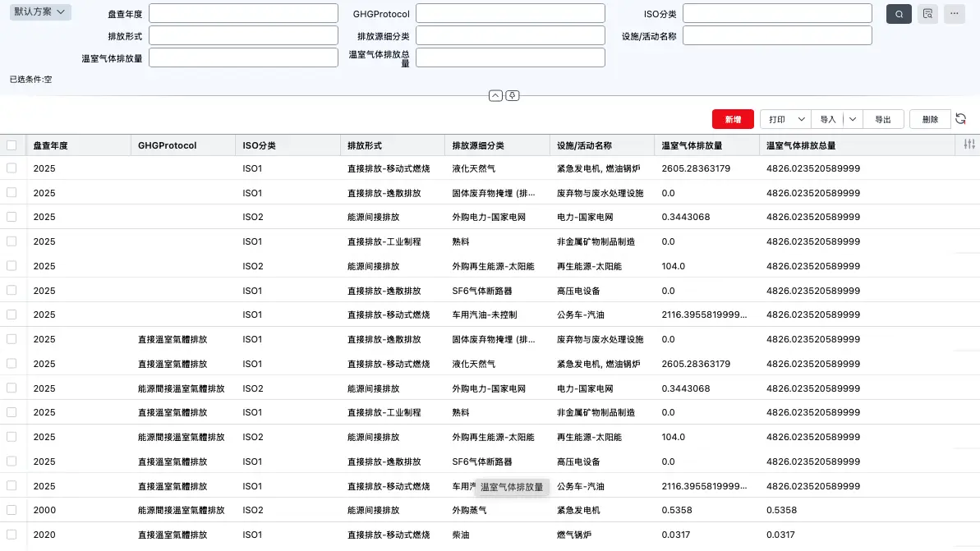980x551 pixels.
Task: Select the checkbox for the 柴油 row
Action: [12, 535]
